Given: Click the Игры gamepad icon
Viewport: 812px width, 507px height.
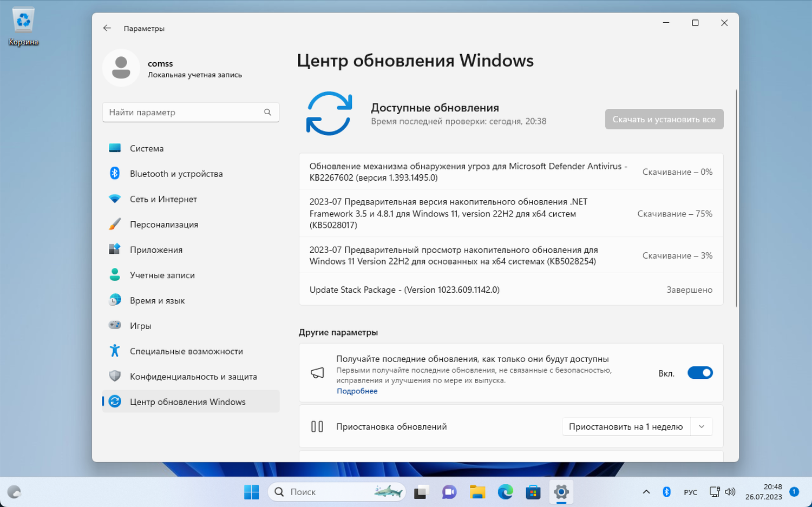Looking at the screenshot, I should (x=115, y=325).
